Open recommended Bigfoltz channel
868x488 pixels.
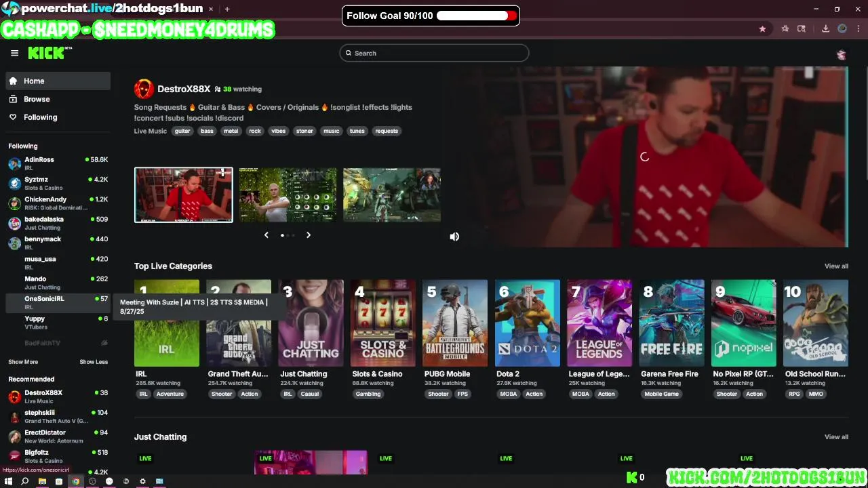tap(58, 456)
